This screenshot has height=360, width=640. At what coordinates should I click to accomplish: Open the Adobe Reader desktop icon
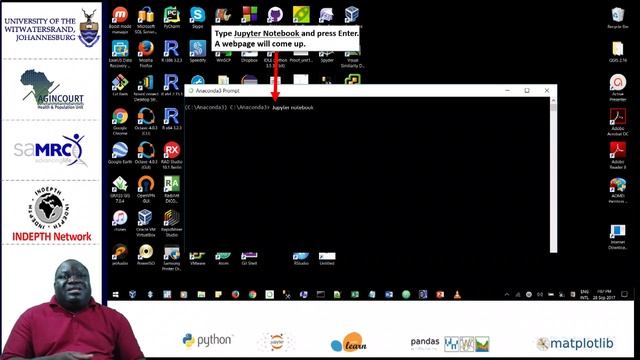click(x=618, y=155)
